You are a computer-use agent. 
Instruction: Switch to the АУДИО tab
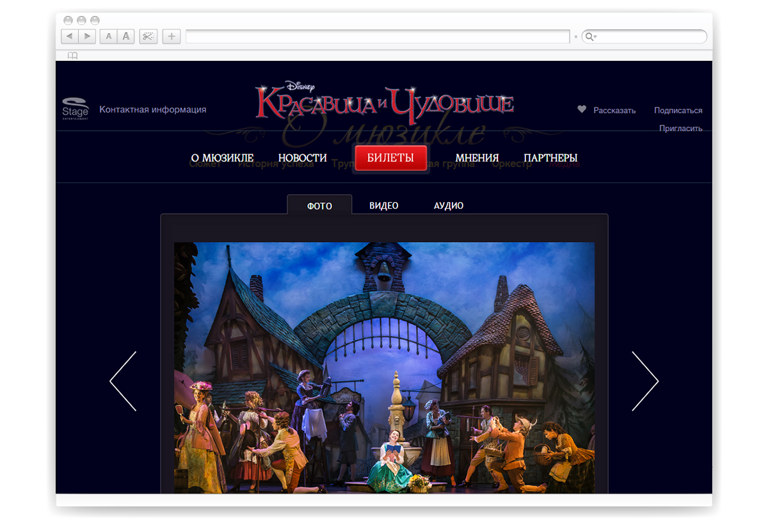(x=449, y=206)
